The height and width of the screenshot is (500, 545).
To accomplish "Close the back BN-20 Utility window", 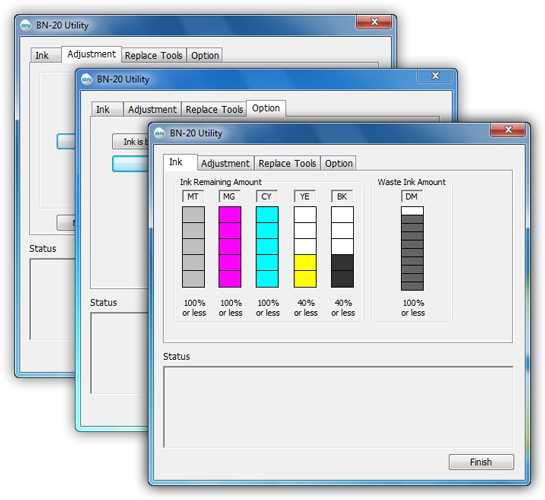I will tap(374, 22).
